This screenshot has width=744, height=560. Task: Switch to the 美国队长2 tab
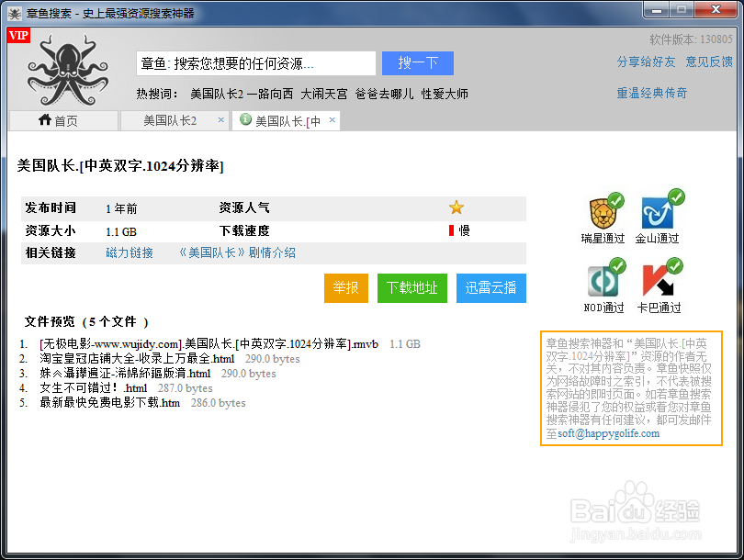(171, 119)
